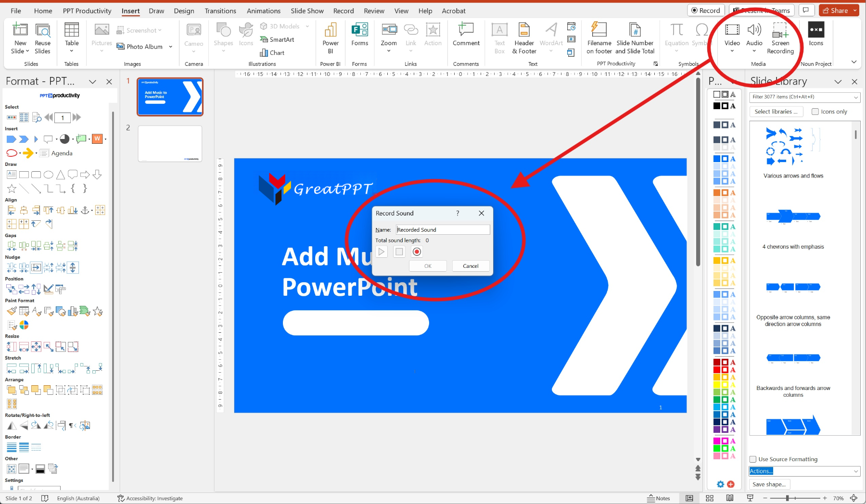Start a Screen Recording
The image size is (866, 504).
pyautogui.click(x=780, y=38)
